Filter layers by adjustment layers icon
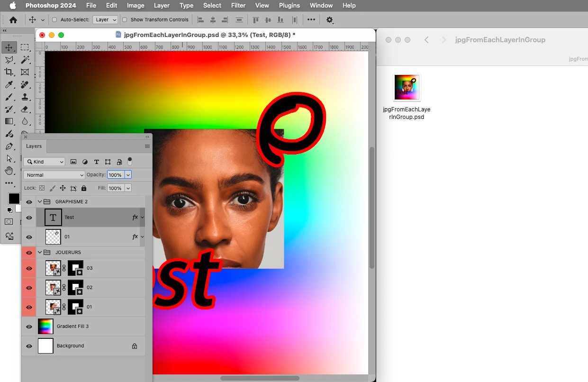 [85, 162]
